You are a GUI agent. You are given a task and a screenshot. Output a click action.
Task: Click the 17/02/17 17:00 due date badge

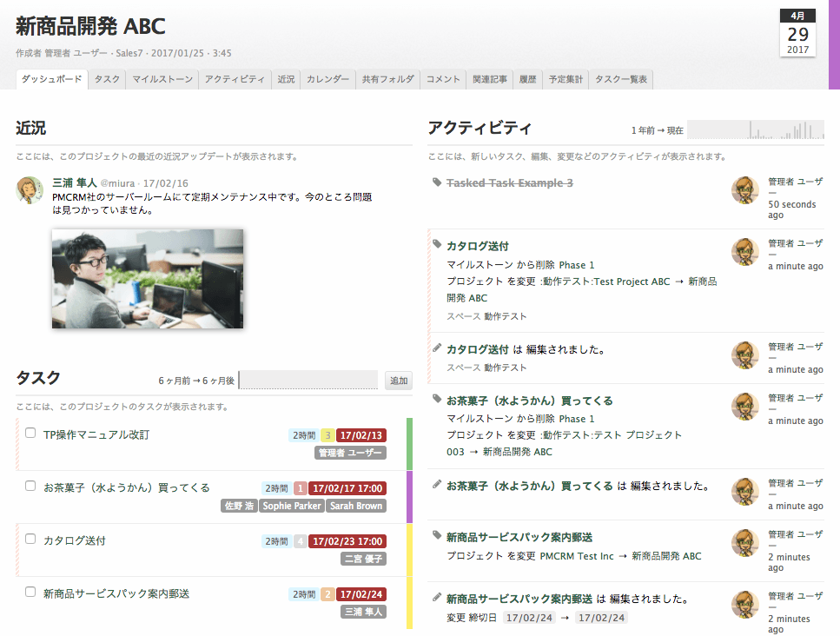(347, 488)
